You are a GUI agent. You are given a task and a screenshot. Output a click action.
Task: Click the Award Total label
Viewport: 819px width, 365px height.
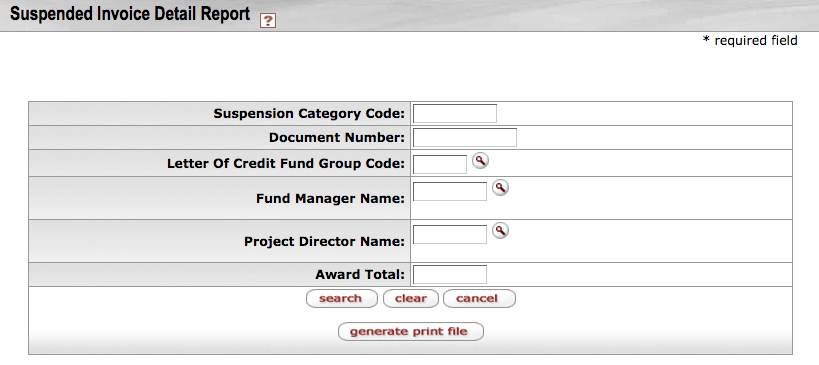(x=360, y=275)
